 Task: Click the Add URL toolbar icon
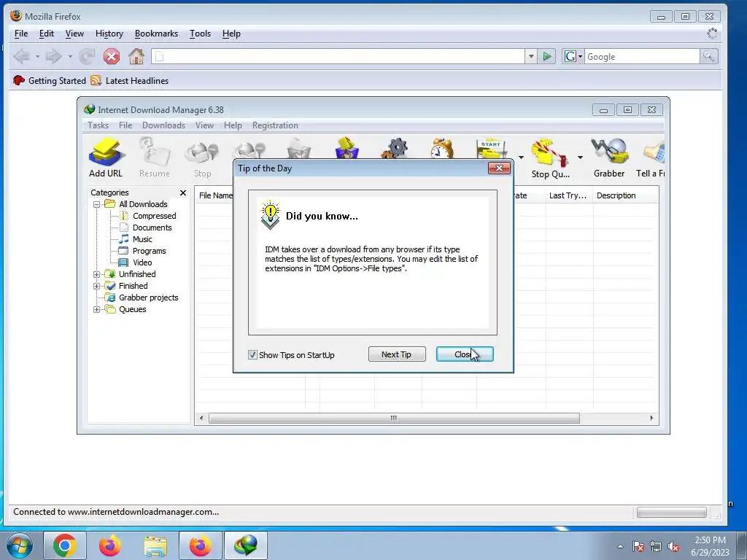(x=106, y=157)
